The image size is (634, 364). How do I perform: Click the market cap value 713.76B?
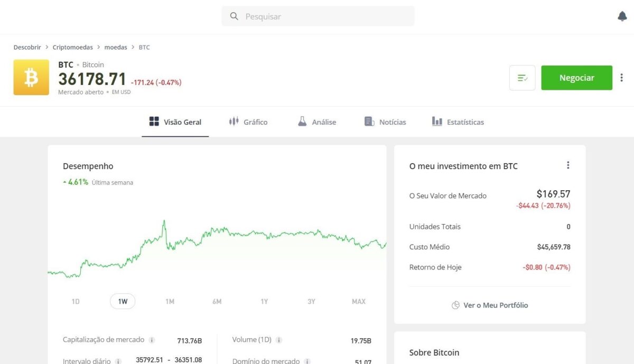190,341
